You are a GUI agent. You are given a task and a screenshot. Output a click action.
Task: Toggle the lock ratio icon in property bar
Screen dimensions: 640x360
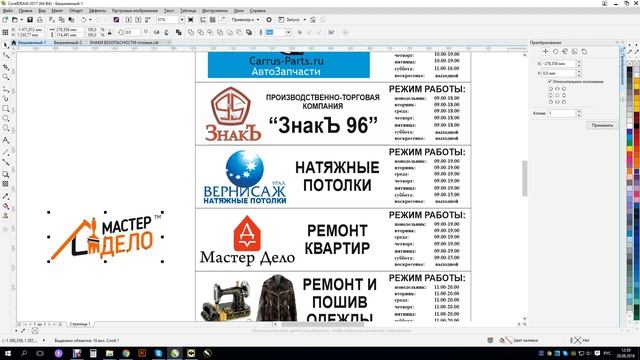tap(109, 33)
